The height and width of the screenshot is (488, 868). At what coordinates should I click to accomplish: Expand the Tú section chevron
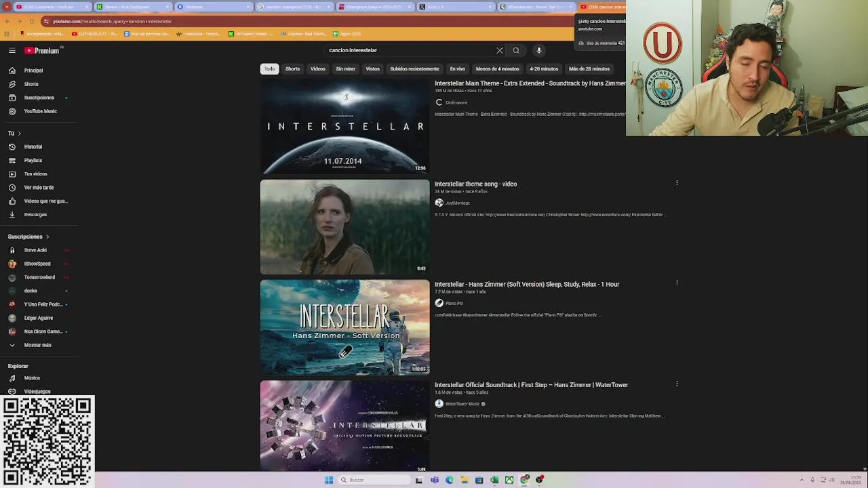(19, 134)
